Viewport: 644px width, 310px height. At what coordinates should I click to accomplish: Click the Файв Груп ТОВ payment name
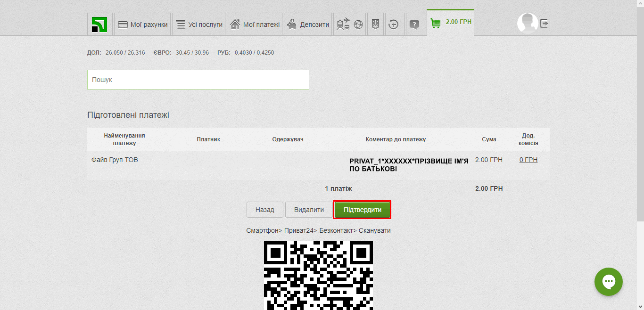click(x=115, y=160)
